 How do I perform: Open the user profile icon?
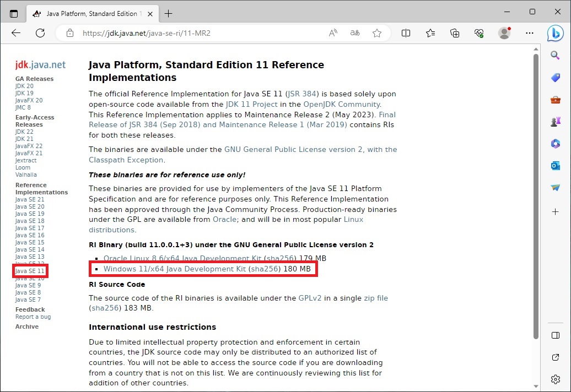click(x=504, y=33)
